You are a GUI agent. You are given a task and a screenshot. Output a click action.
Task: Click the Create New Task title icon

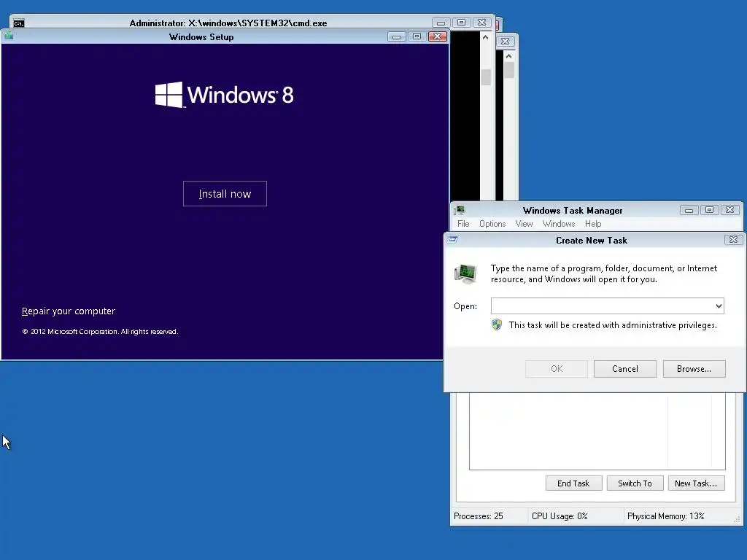(x=452, y=239)
